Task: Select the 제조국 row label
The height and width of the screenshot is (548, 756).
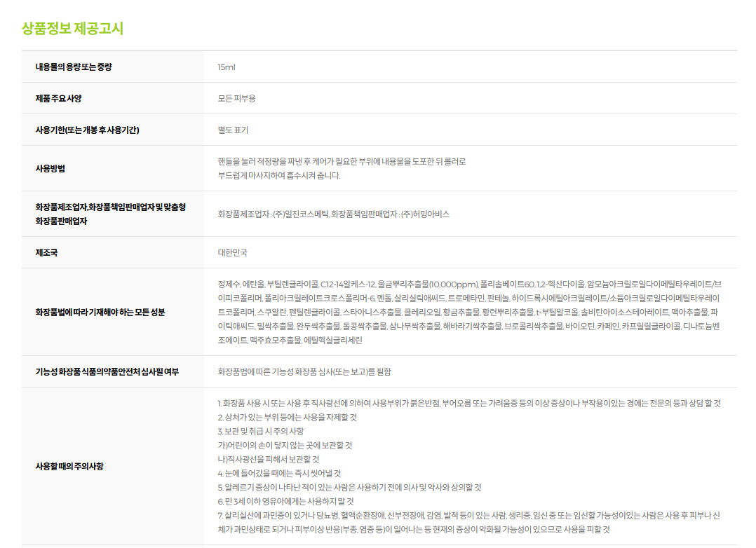Action: [46, 253]
